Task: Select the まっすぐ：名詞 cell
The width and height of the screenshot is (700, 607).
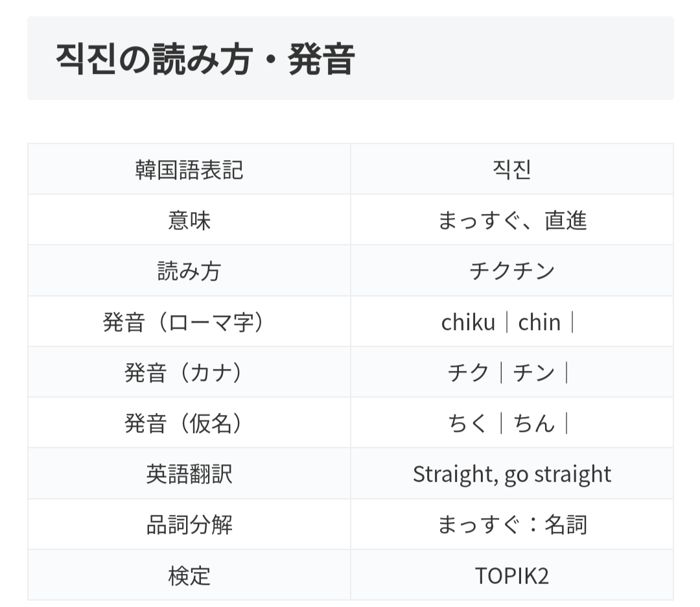Action: 511,525
